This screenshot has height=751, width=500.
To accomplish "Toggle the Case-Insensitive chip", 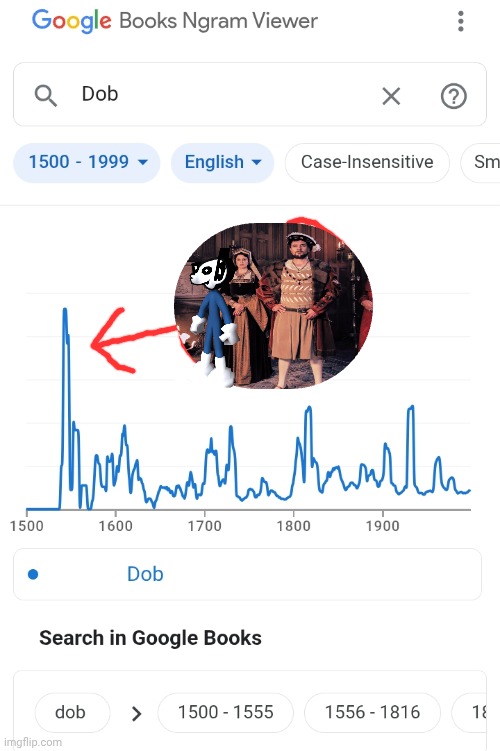I will tap(367, 162).
